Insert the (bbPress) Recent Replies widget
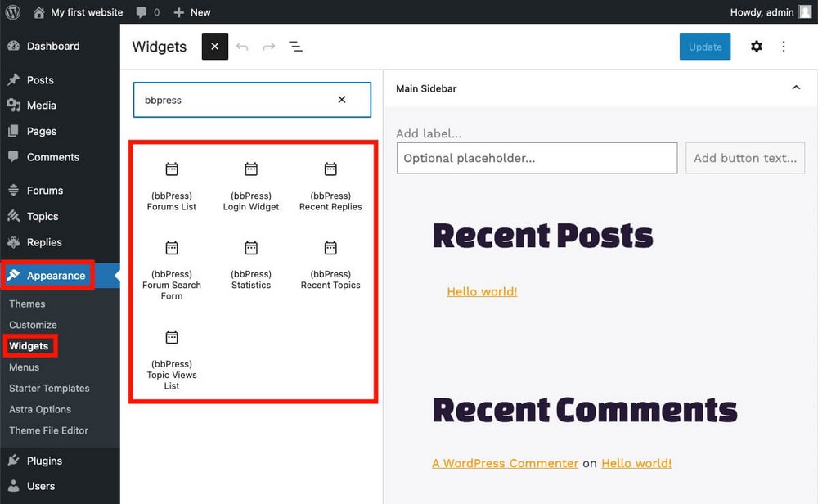Viewport: 818px width, 504px height. pos(330,187)
